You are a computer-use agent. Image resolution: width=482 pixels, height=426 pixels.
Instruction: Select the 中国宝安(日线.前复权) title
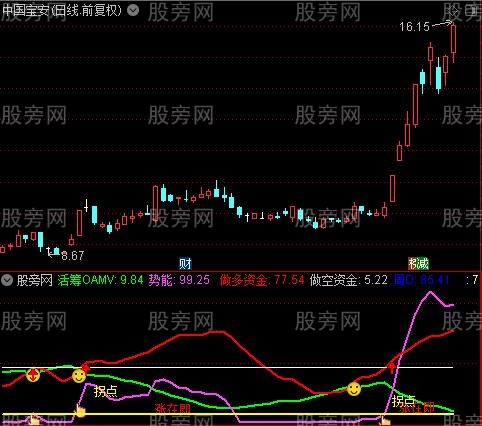point(62,11)
